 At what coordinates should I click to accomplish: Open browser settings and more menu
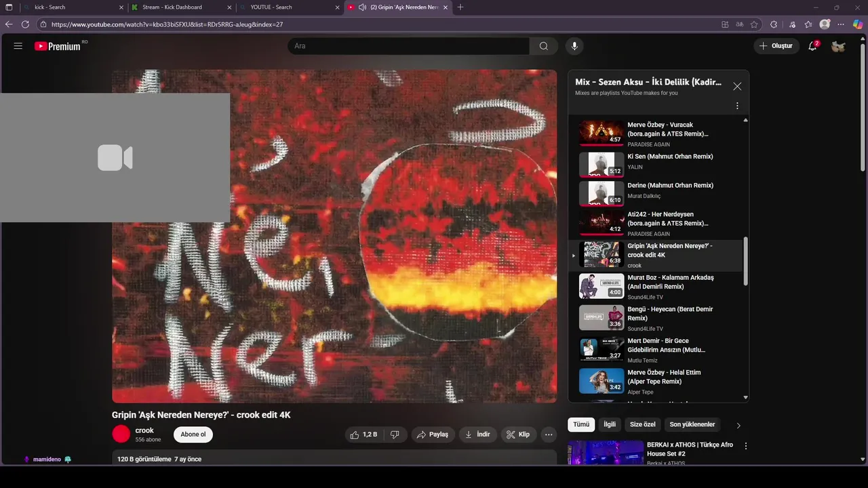tap(842, 24)
